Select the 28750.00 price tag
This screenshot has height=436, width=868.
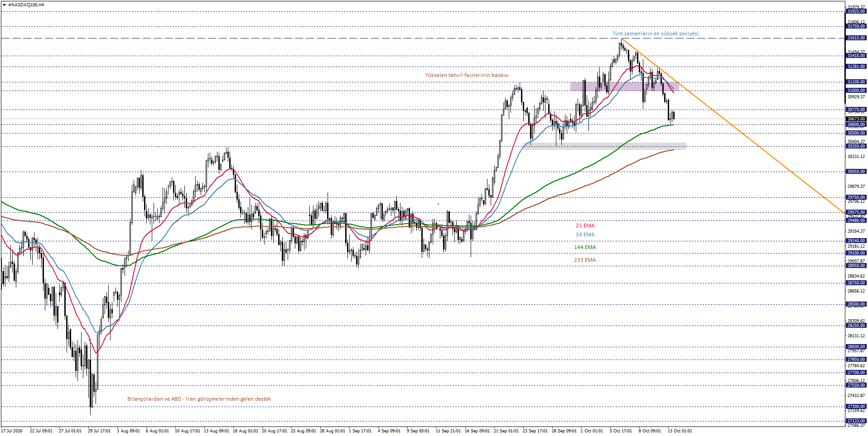pos(856,283)
